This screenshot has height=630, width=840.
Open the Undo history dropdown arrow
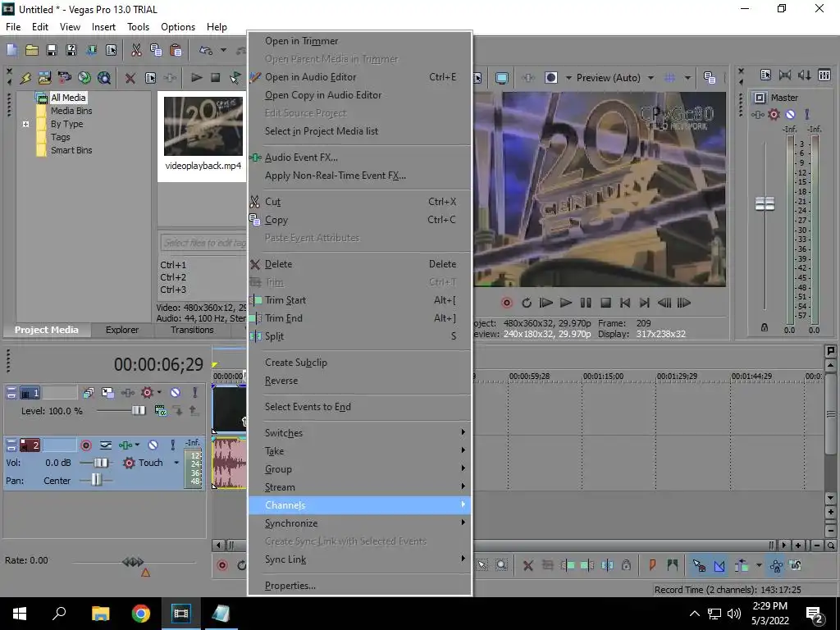223,50
